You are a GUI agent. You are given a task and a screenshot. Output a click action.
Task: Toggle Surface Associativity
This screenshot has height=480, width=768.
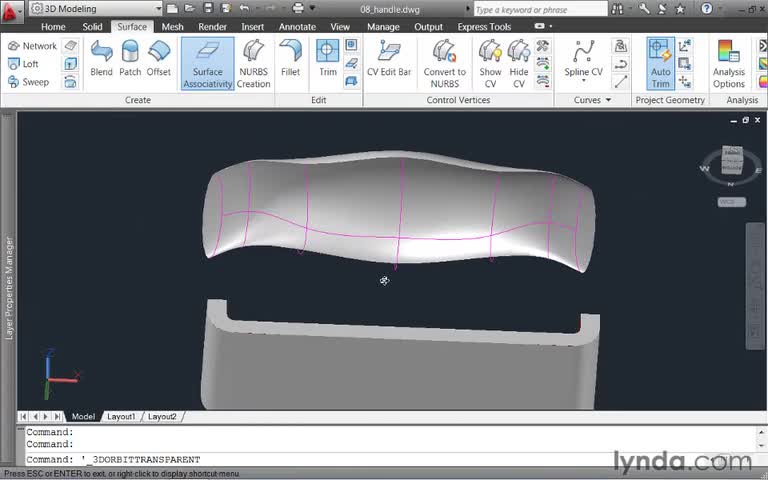208,64
